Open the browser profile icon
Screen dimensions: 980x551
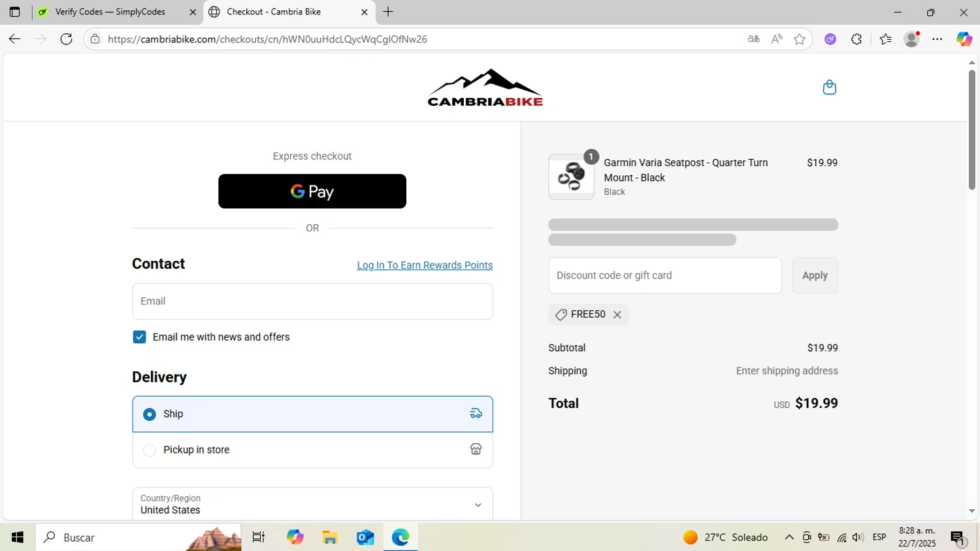pyautogui.click(x=911, y=39)
